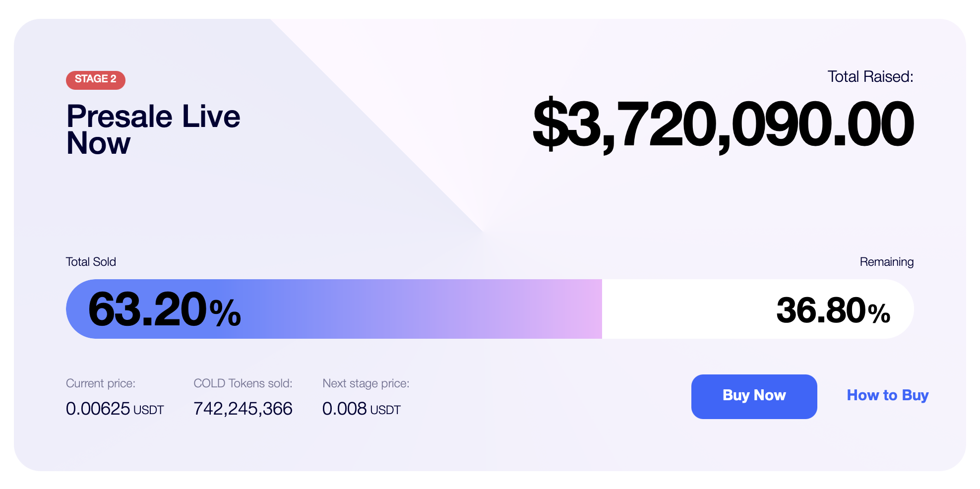Image resolution: width=980 pixels, height=489 pixels.
Task: Select the 0.00625 USDT current price value
Action: [x=115, y=409]
